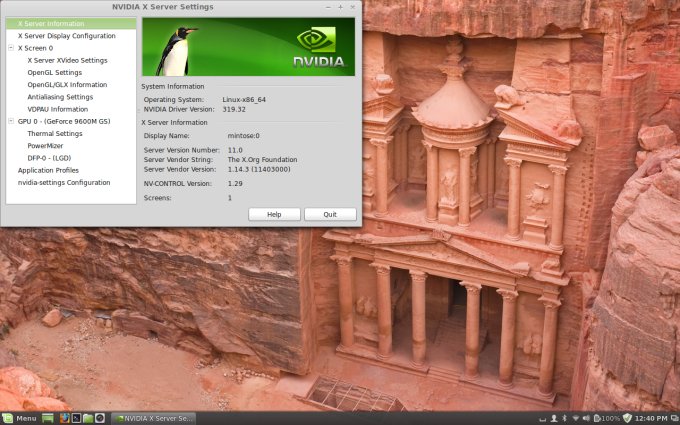The width and height of the screenshot is (680, 425).
Task: Open Thermal Settings page
Action: pyautogui.click(x=55, y=134)
